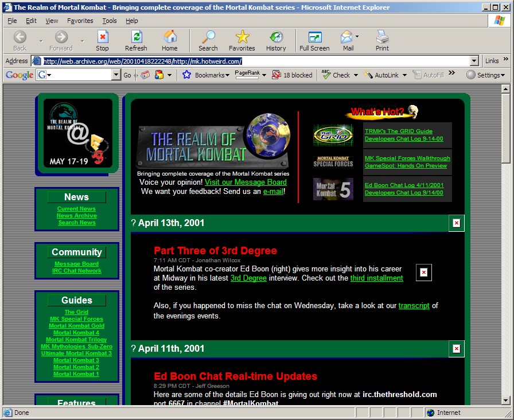Viewport: 514px width, 420px height.
Task: Click the Google toolbar Go button
Action: coord(127,75)
